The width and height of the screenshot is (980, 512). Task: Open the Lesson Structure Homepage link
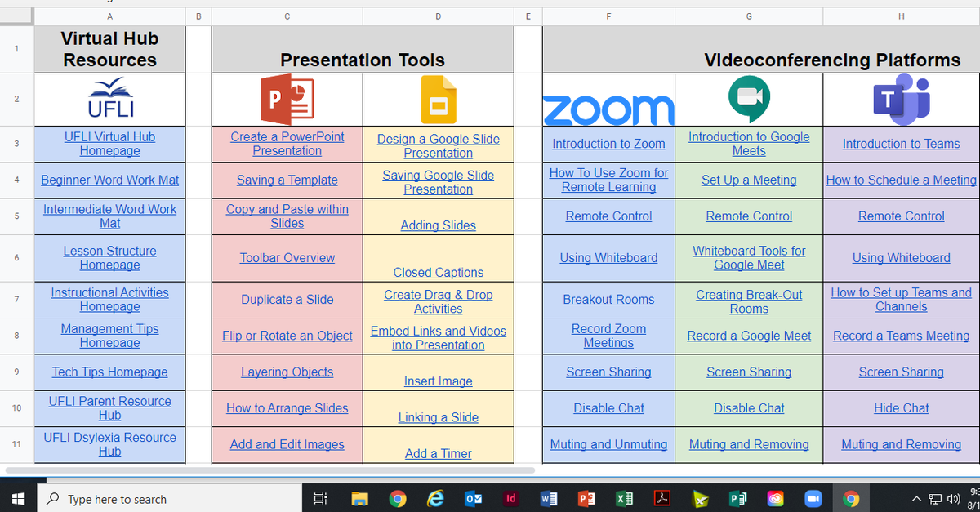point(109,258)
